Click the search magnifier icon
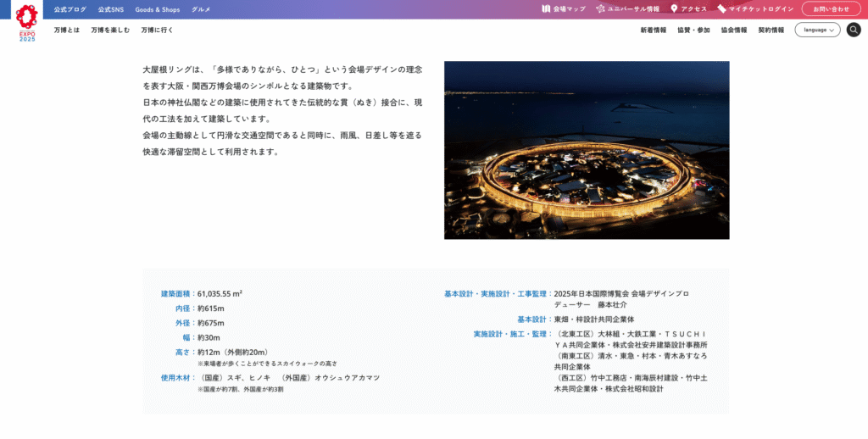 (x=854, y=30)
